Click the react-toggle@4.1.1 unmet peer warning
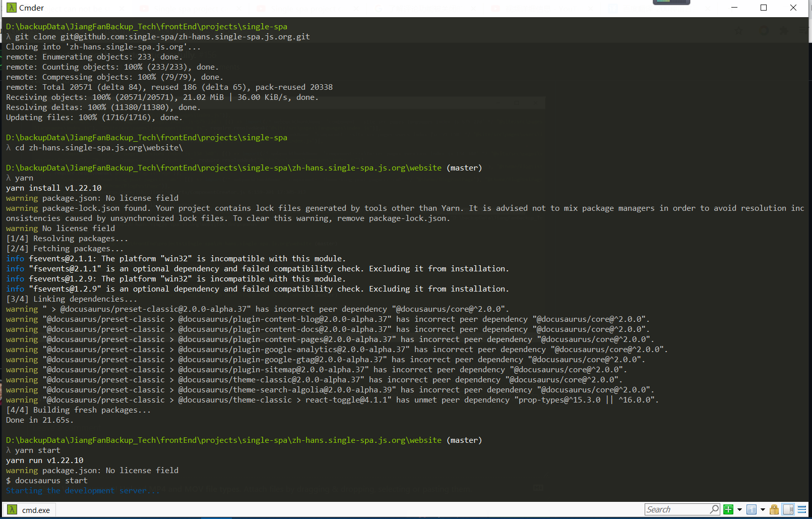Screen dimensions: 812x519 (333, 400)
